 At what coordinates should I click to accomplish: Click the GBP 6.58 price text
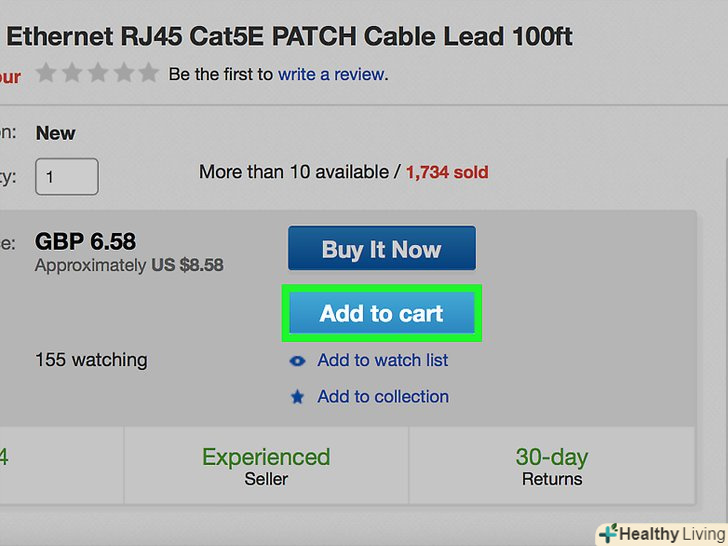[86, 242]
